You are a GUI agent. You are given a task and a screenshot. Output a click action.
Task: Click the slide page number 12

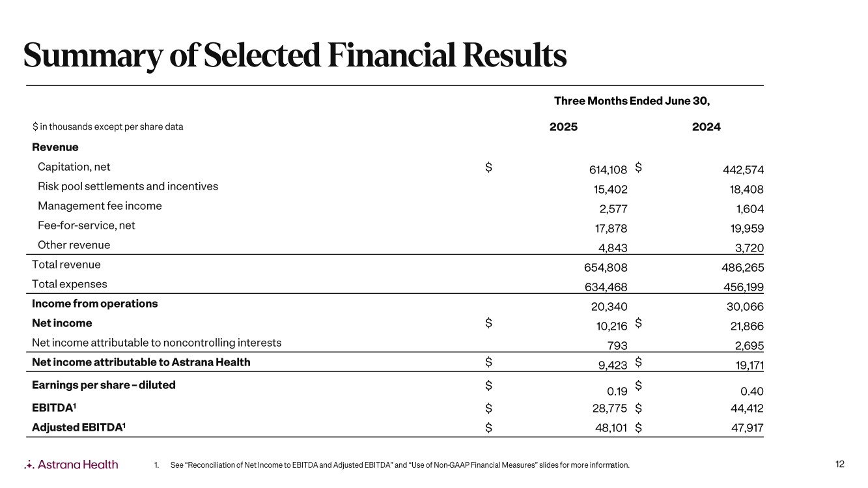pyautogui.click(x=839, y=464)
